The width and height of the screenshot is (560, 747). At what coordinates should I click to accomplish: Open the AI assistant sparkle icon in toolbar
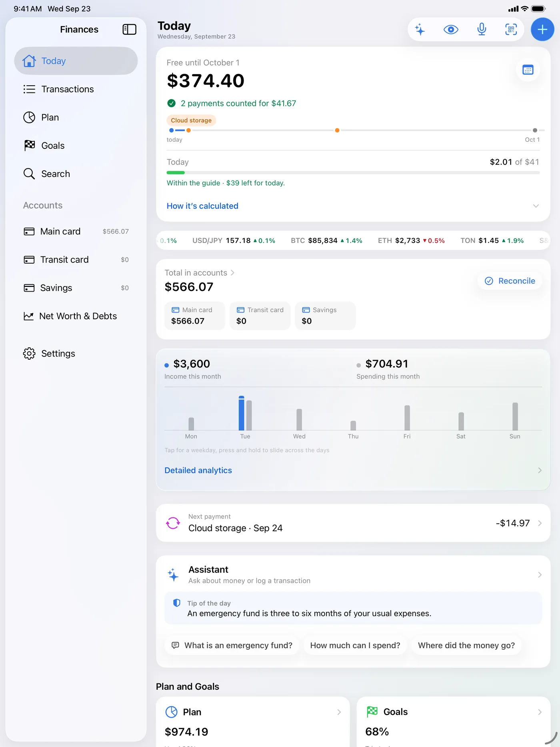pyautogui.click(x=420, y=29)
